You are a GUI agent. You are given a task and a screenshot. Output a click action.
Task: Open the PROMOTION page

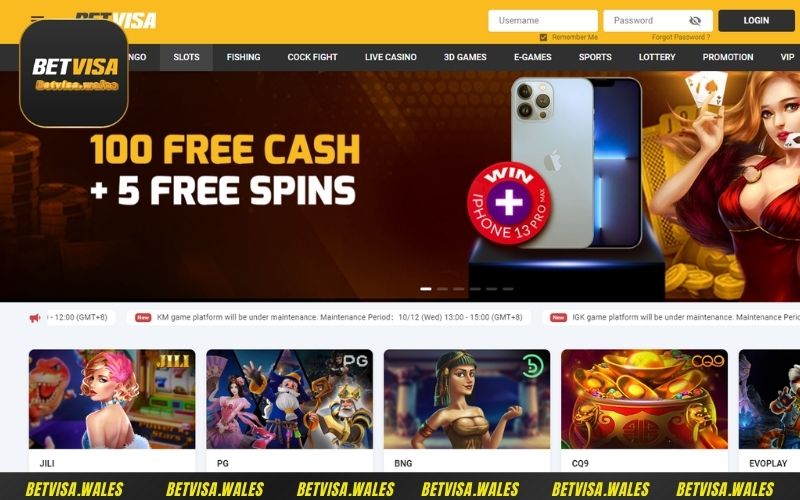[728, 57]
